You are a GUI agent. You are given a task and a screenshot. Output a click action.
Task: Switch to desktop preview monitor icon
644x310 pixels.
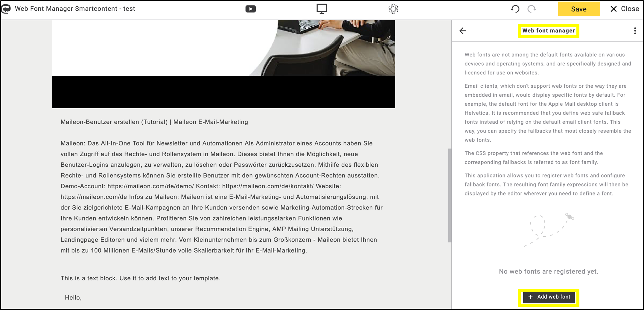tap(322, 9)
